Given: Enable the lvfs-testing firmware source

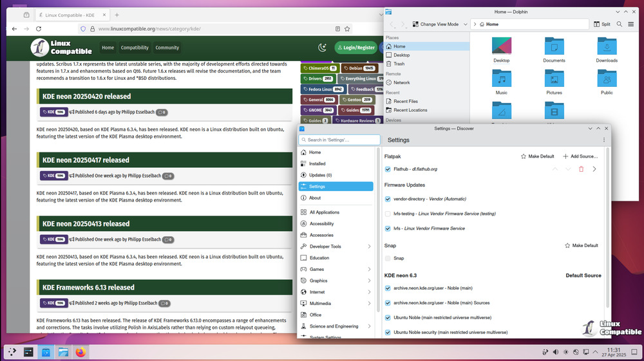Looking at the screenshot, I should [x=388, y=214].
